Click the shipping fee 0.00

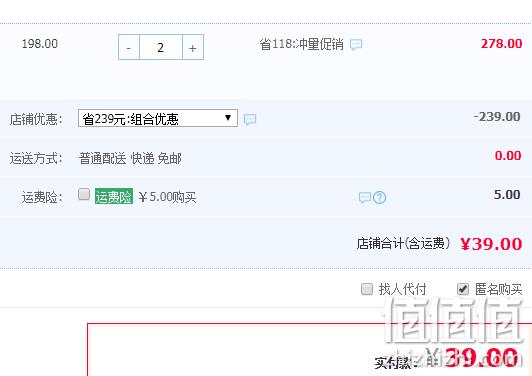tap(508, 155)
